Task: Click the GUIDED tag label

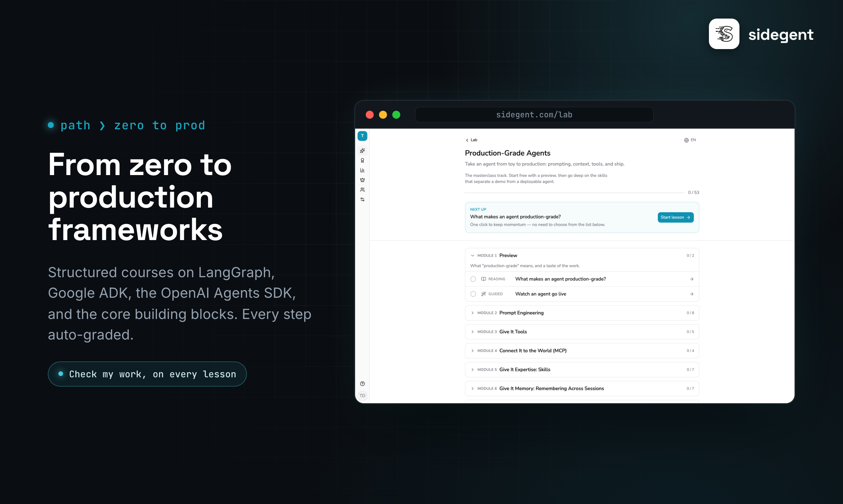Action: [495, 294]
